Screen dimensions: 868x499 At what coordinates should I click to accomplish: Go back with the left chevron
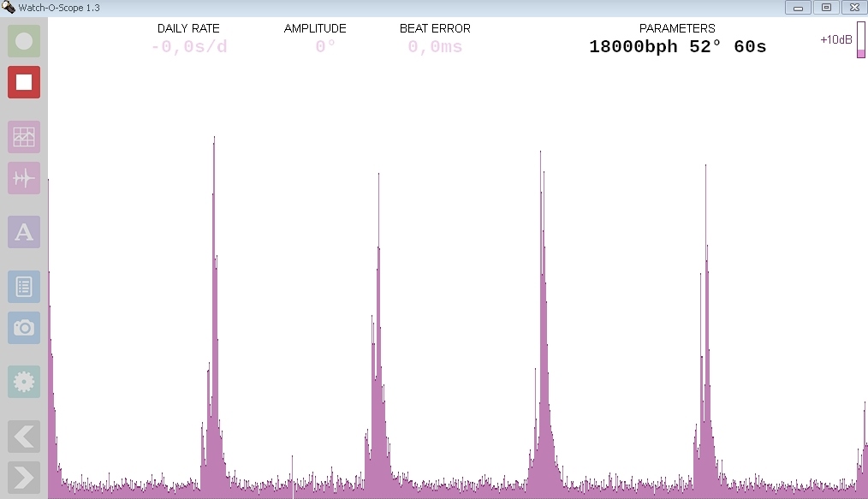pyautogui.click(x=24, y=437)
